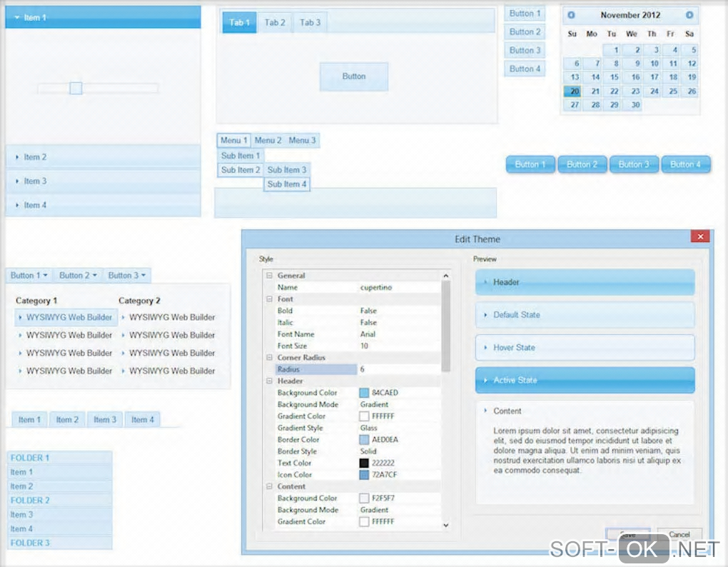Open FOLDER 3 in panel menu
This screenshot has height=567, width=728.
(59, 543)
